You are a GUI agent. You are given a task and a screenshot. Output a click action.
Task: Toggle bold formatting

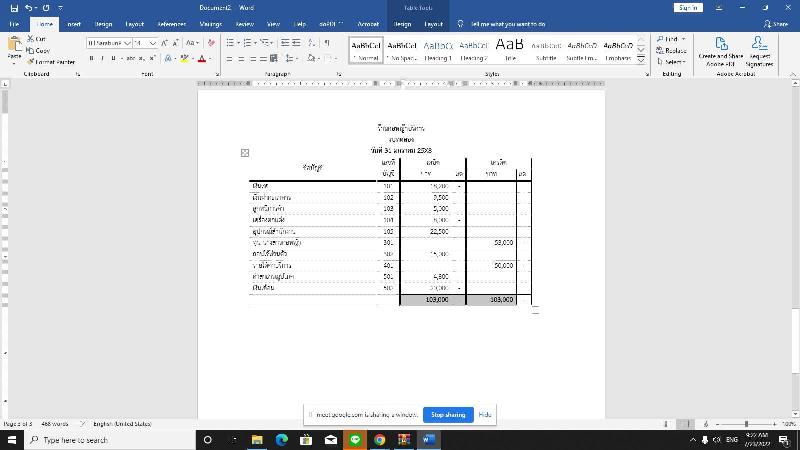91,59
